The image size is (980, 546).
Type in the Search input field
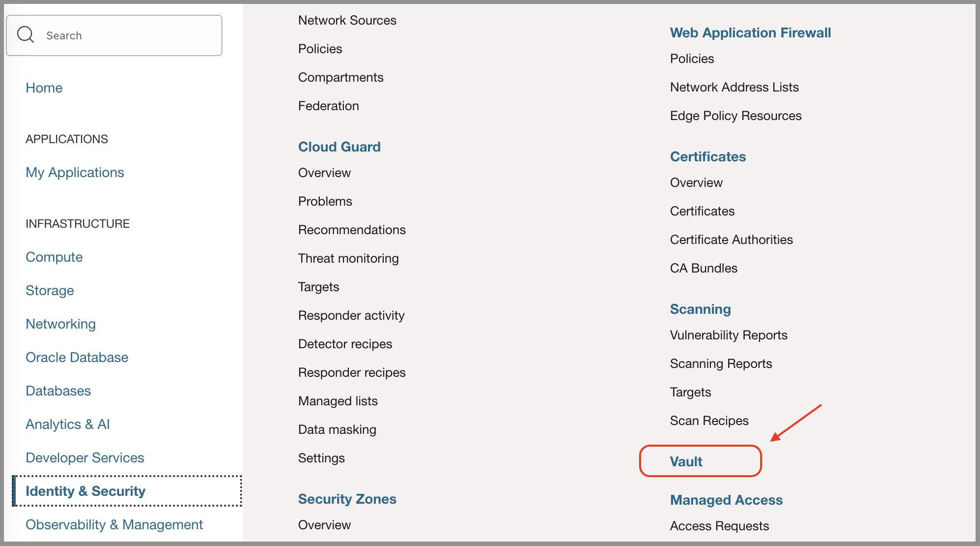point(128,35)
